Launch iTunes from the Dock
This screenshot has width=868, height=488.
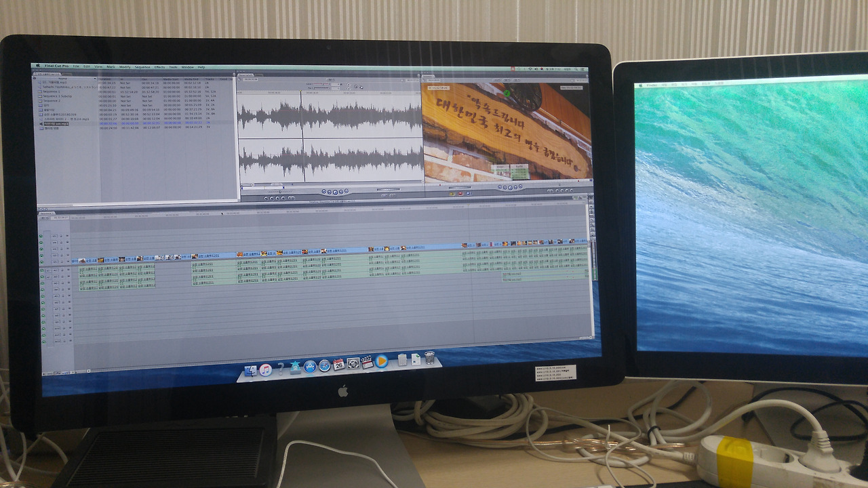266,369
